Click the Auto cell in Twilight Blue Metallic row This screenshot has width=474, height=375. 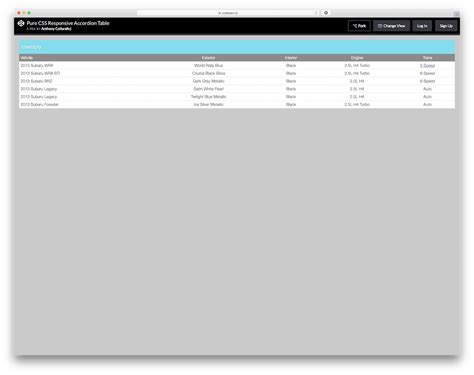coord(427,97)
